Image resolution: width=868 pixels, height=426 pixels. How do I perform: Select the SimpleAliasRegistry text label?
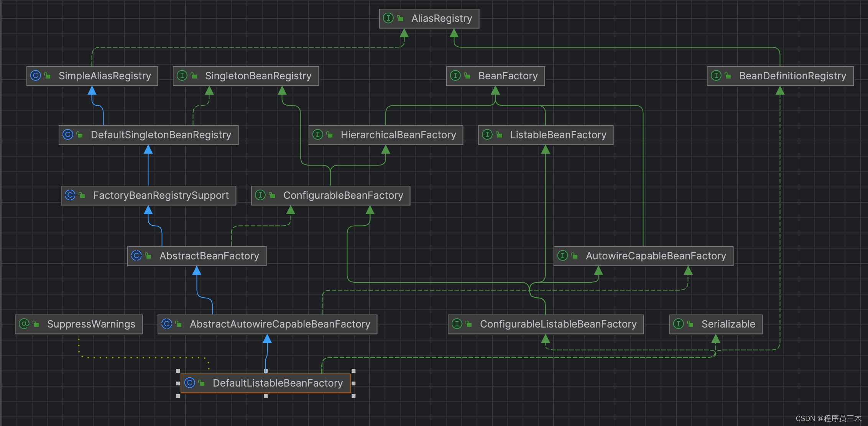coord(105,76)
